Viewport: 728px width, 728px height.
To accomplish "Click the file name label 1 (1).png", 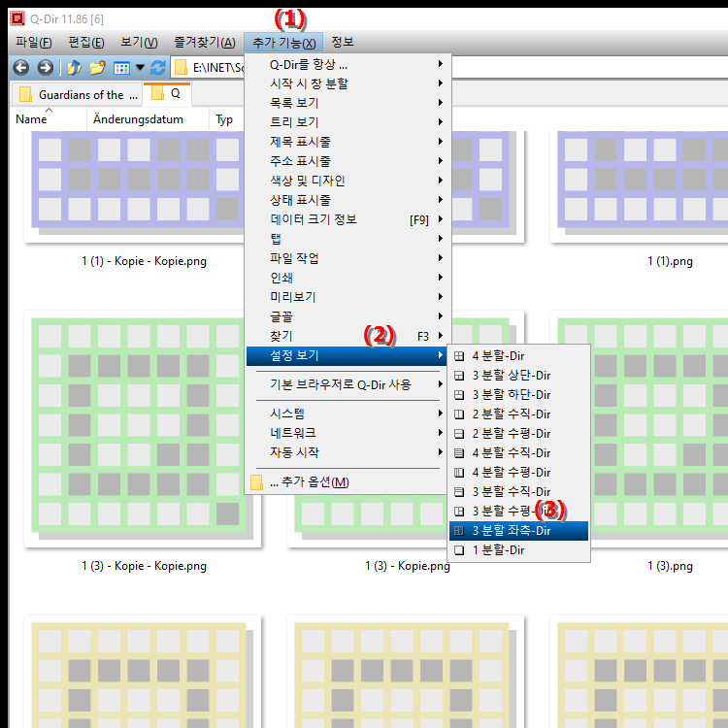I will (670, 261).
